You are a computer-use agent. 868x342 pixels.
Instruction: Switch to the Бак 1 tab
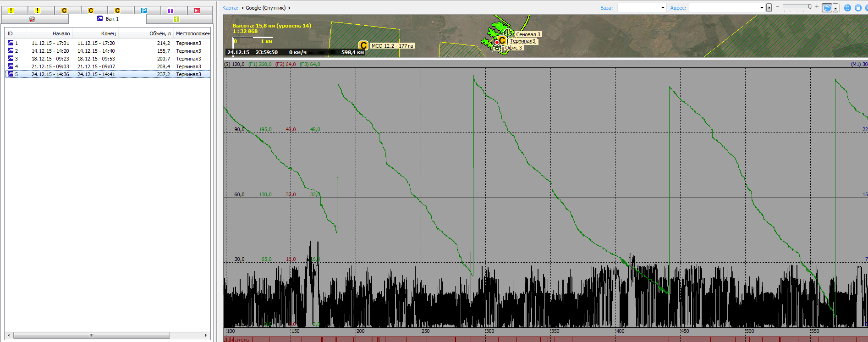(x=108, y=19)
